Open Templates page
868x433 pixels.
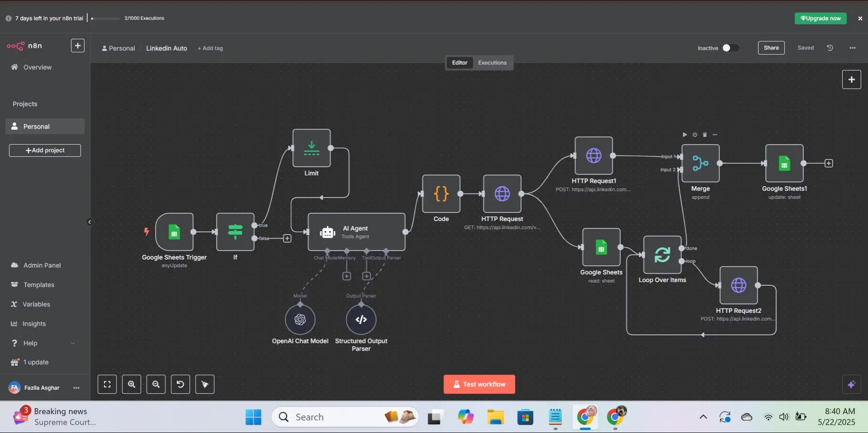[45, 285]
